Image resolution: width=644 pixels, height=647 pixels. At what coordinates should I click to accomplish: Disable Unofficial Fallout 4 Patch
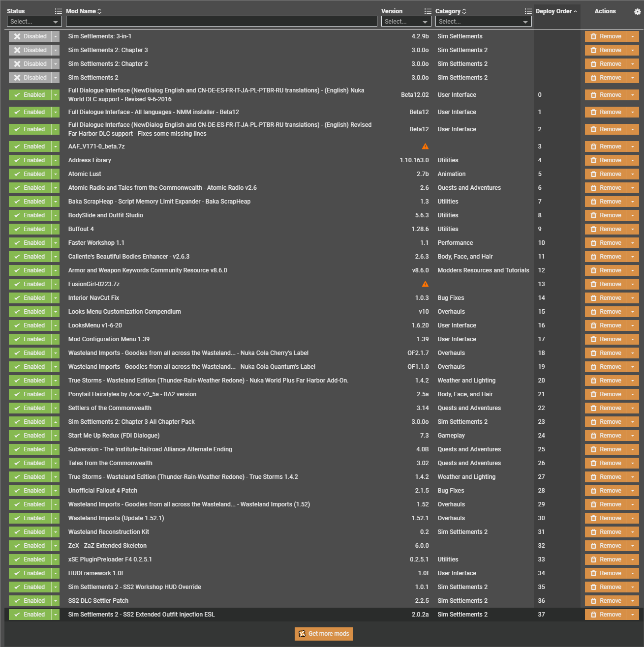30,491
